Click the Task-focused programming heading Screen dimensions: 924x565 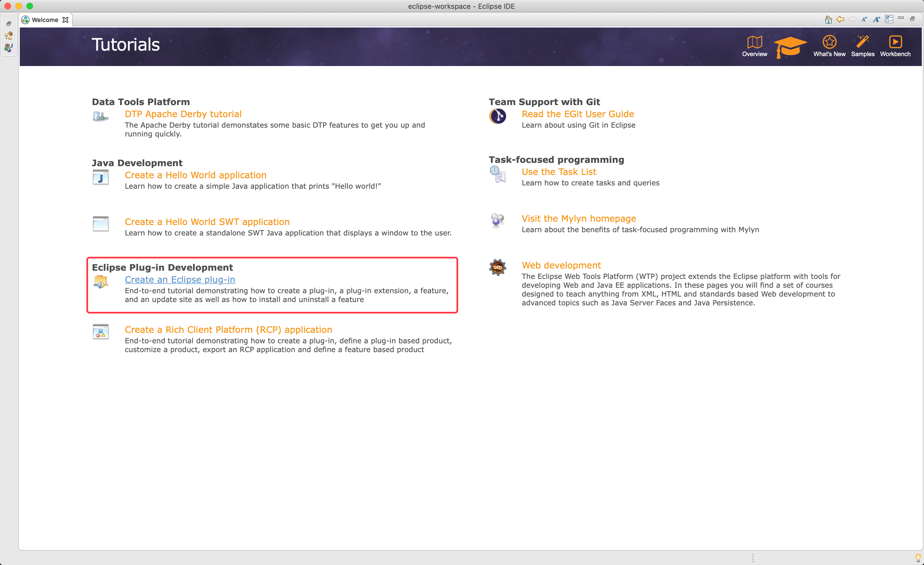[556, 160]
